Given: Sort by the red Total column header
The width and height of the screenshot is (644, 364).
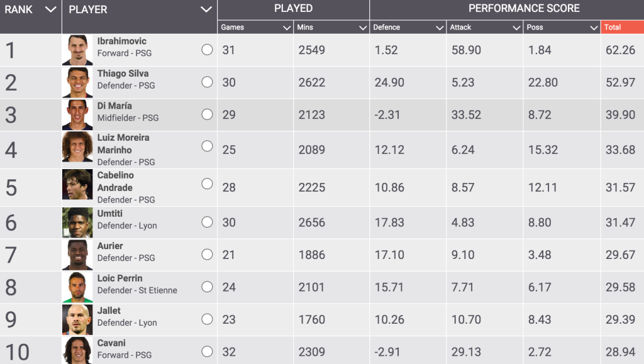Looking at the screenshot, I should coord(622,27).
